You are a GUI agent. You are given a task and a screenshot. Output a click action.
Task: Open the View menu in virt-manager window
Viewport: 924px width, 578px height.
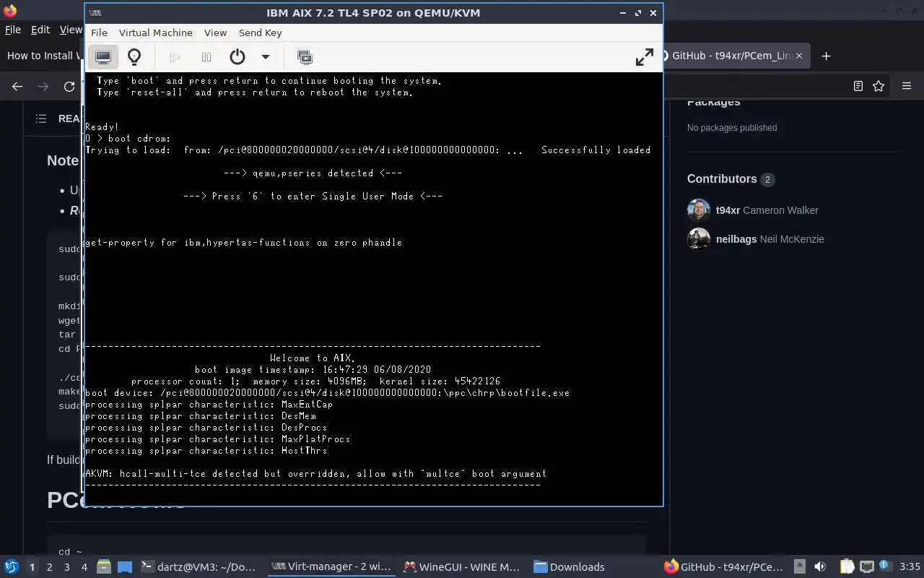click(x=215, y=33)
